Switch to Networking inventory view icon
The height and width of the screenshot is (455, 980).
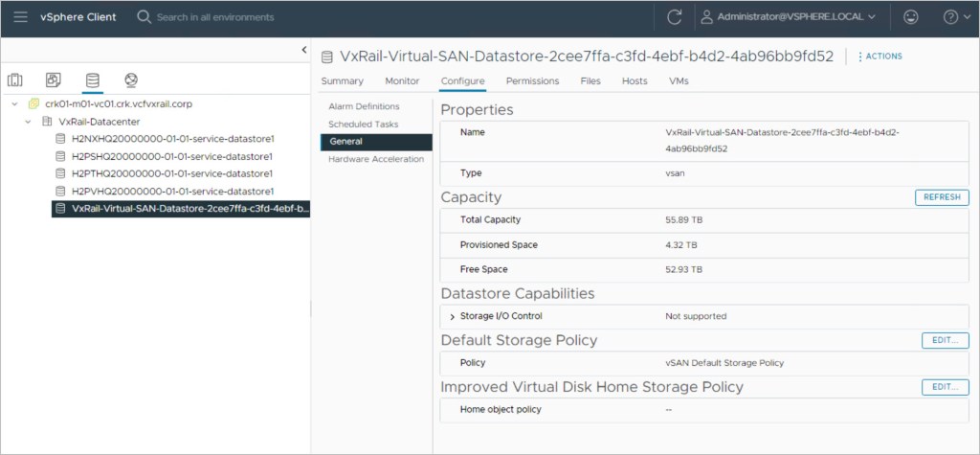tap(130, 80)
